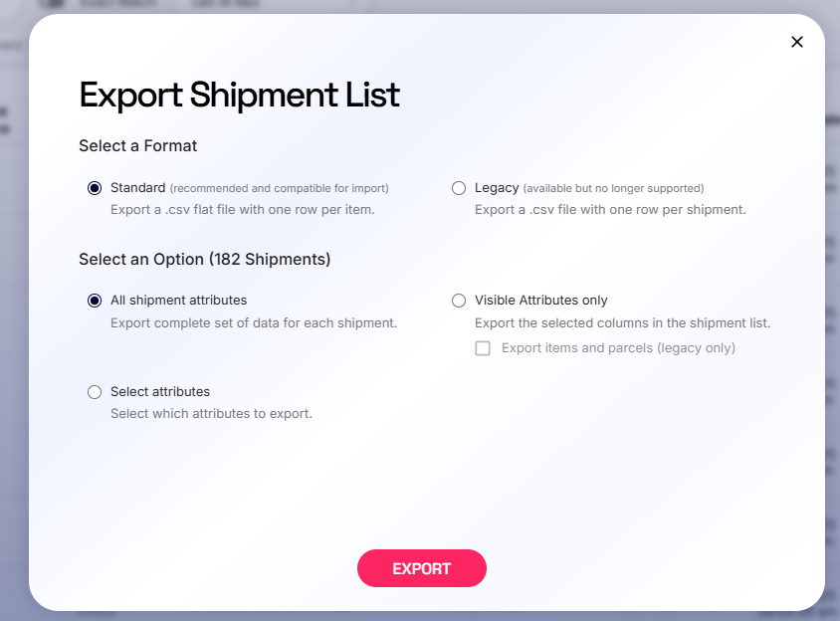840x621 pixels.
Task: Pick the Select attributes radio button
Action: tap(95, 392)
